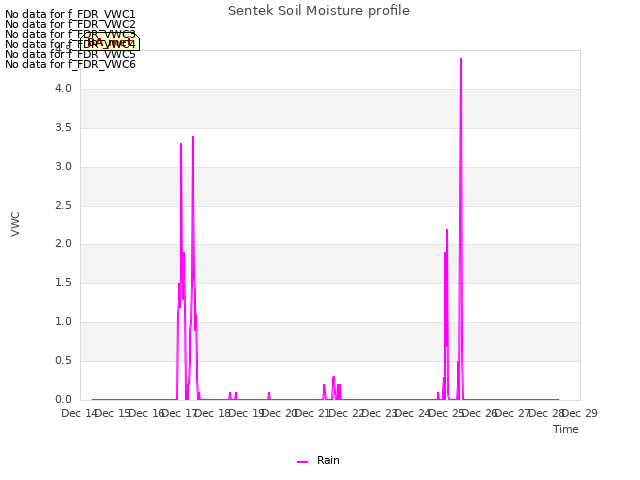The width and height of the screenshot is (640, 480).
Task: Click 'No data for f_FDR_VWC5' message
Action: pos(70,54)
